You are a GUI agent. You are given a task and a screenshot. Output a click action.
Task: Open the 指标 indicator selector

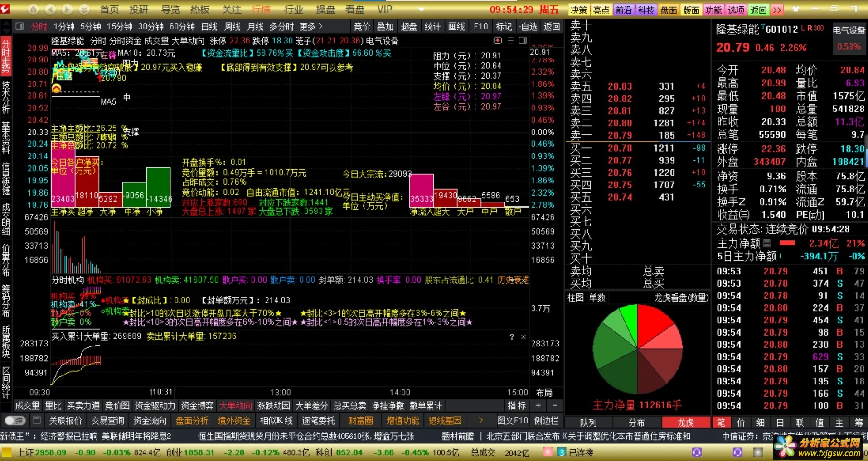click(x=517, y=406)
